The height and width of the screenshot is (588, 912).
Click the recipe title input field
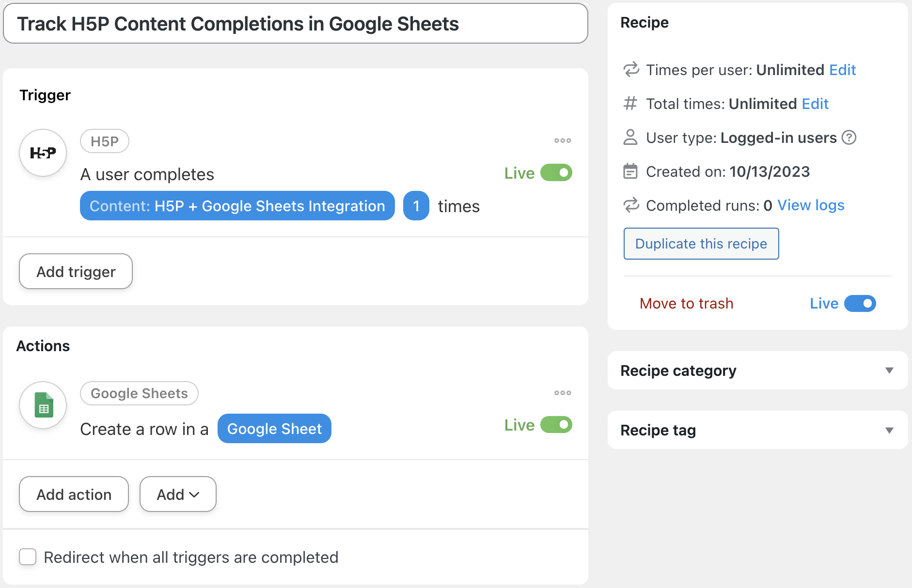point(296,24)
